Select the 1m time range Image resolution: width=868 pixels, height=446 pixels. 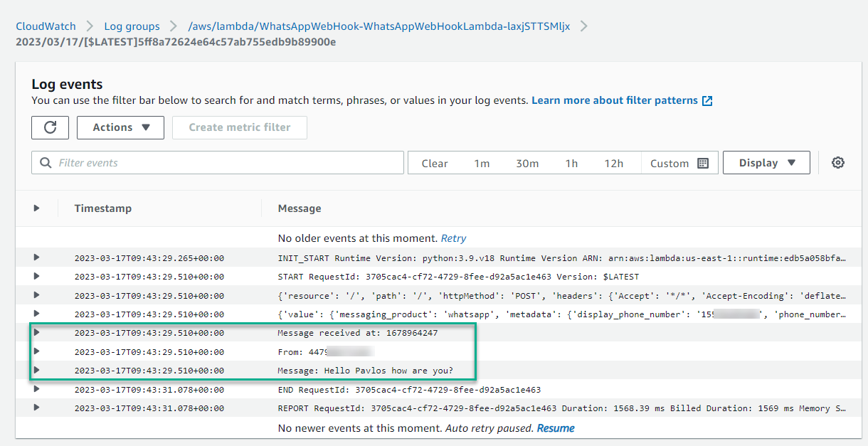(482, 163)
